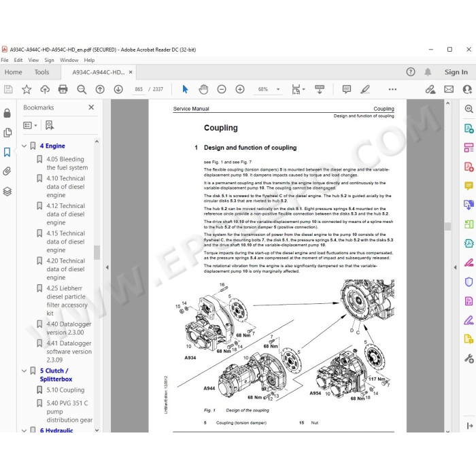Open the Sign menu
476x476 pixels.
click(49, 60)
